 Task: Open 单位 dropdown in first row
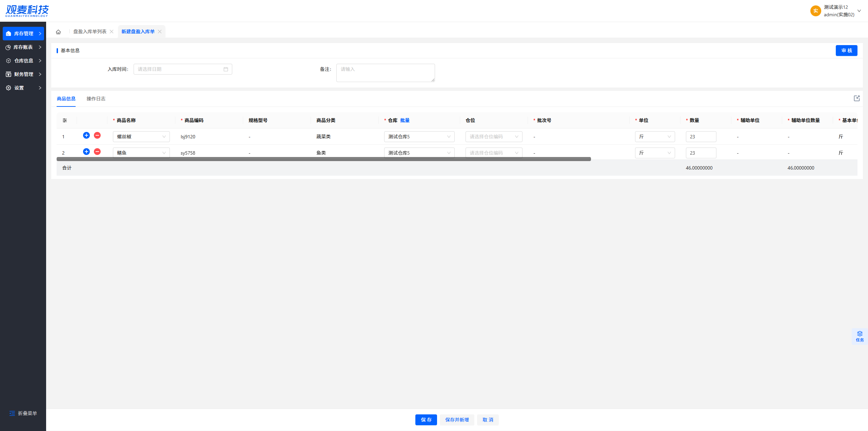tap(654, 137)
